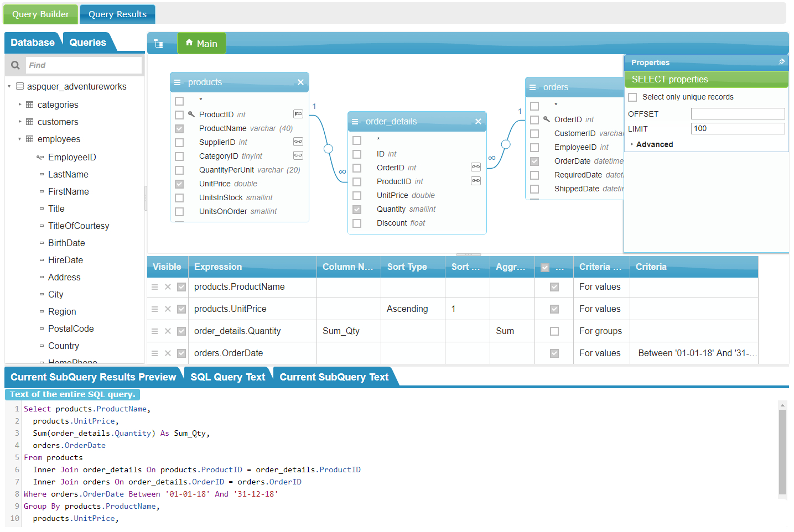
Task: Uncheck OrderDate in the orders table
Action: tap(534, 161)
